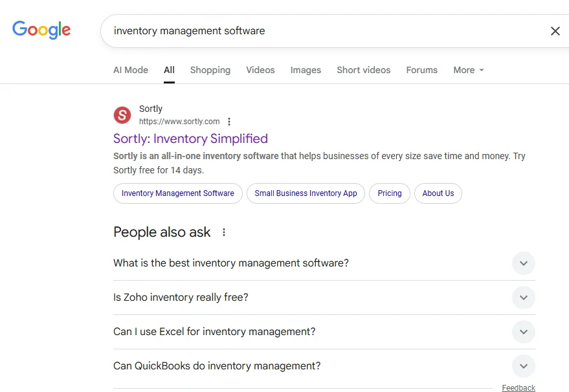Open the Short videos tab
This screenshot has width=569, height=392.
click(363, 70)
